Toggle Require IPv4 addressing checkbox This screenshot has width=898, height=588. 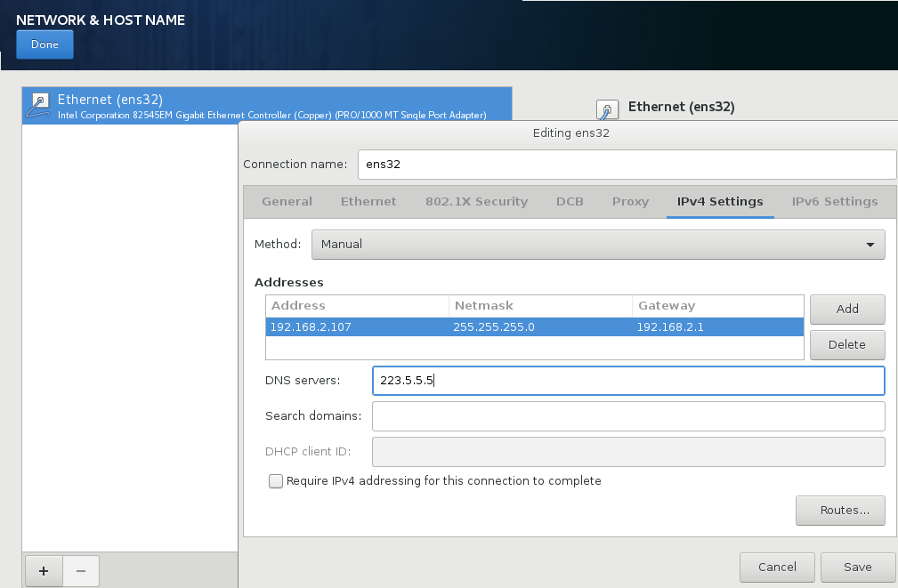coord(276,481)
